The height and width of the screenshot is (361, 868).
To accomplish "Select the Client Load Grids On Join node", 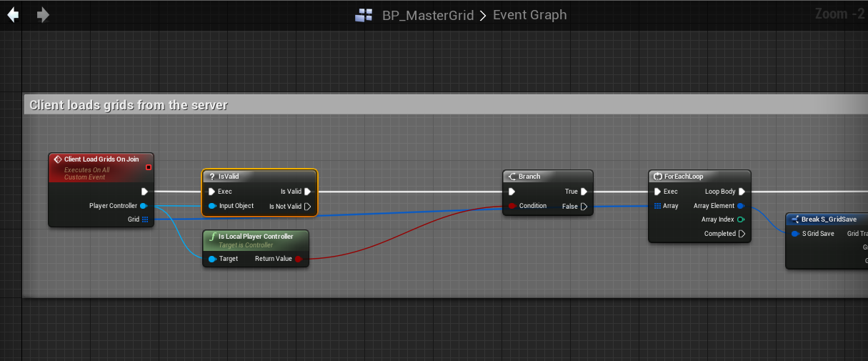I will 101,159.
